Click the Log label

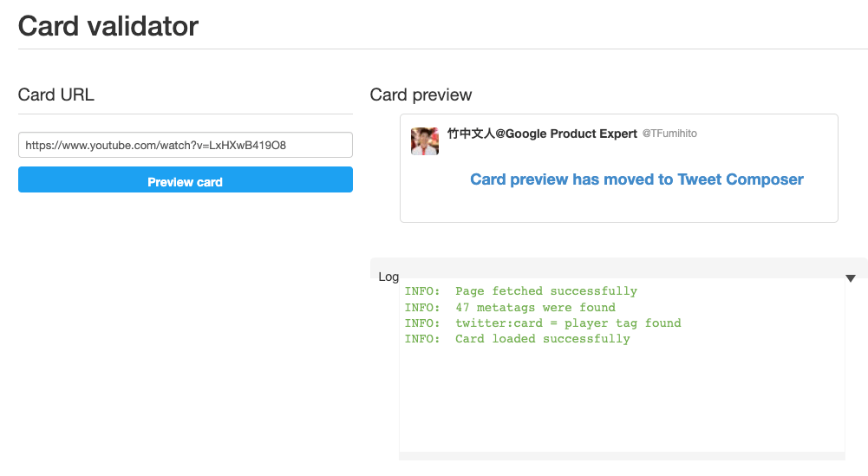[388, 277]
